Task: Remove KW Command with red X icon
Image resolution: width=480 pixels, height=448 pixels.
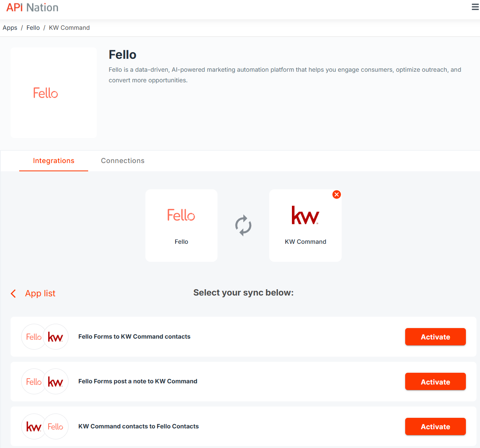Action: click(337, 194)
